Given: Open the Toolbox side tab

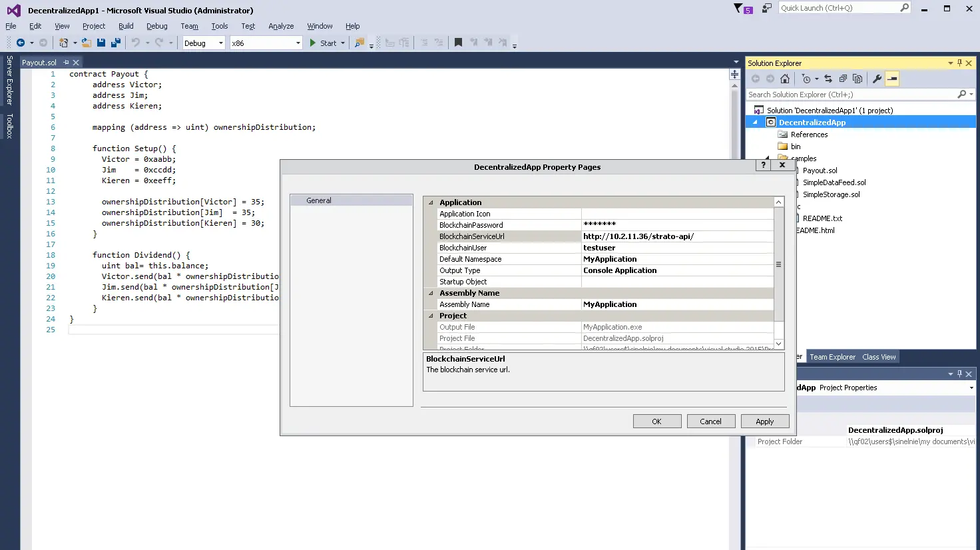Looking at the screenshot, I should (x=9, y=126).
